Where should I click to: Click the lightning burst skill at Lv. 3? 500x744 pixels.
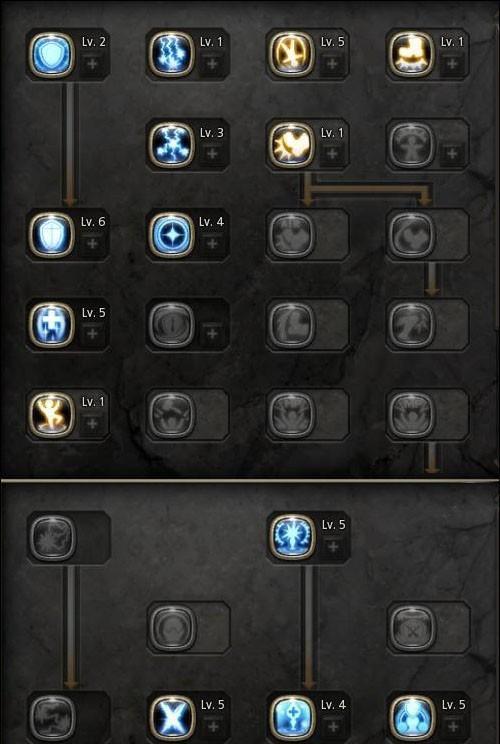(x=172, y=145)
